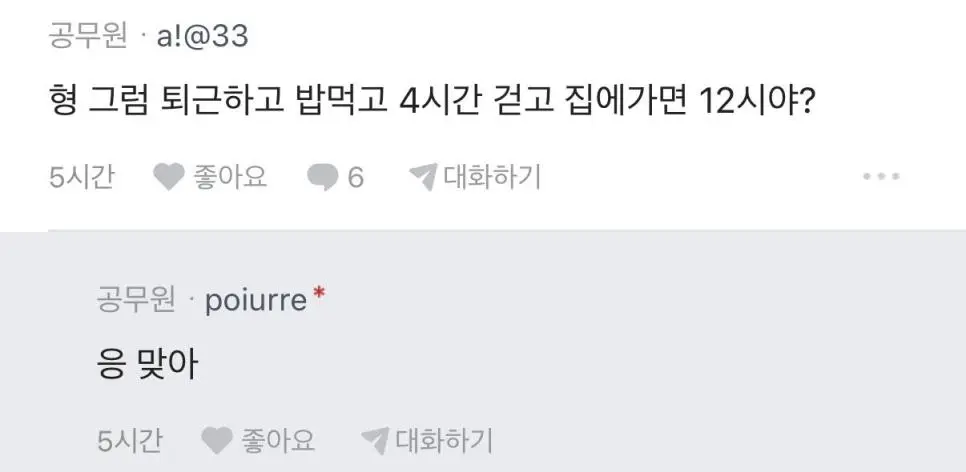This screenshot has height=472, width=966.
Task: Click the heart icon on a!@33's comment
Action: tap(167, 178)
